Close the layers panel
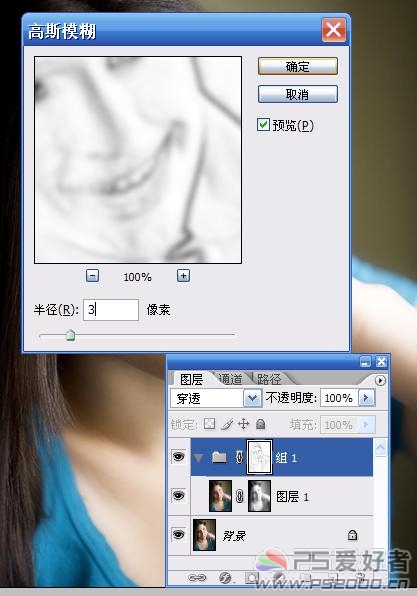 tap(381, 362)
